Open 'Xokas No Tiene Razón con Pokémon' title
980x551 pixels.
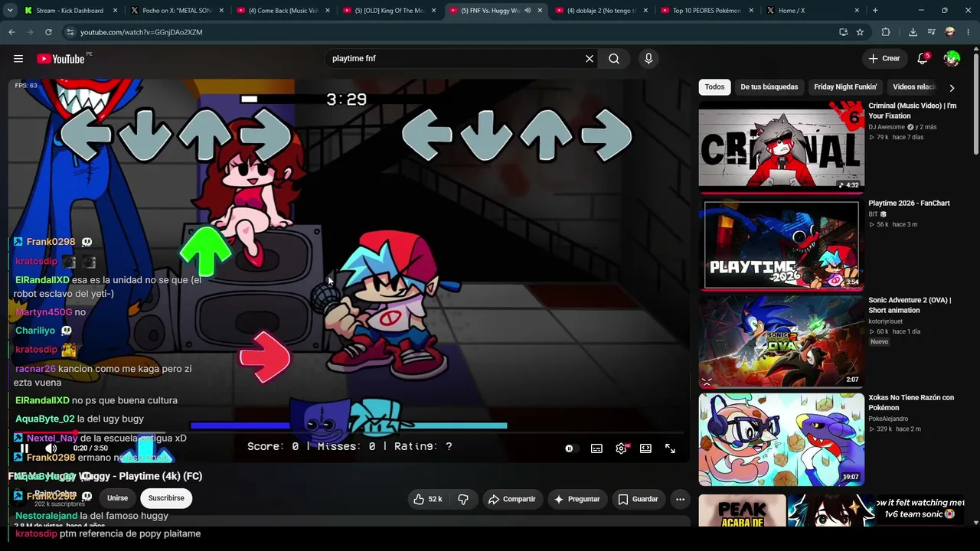pyautogui.click(x=911, y=403)
